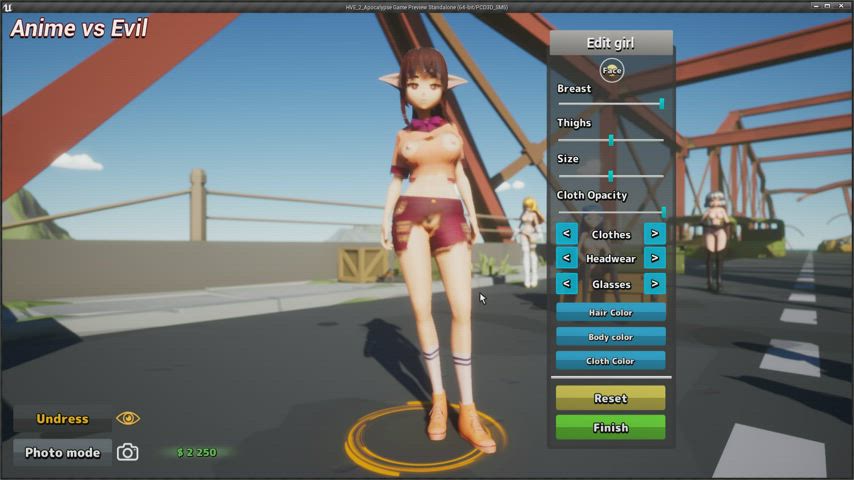Viewport: 854px width, 480px height.
Task: Open the Cloth Color picker
Action: (x=611, y=361)
